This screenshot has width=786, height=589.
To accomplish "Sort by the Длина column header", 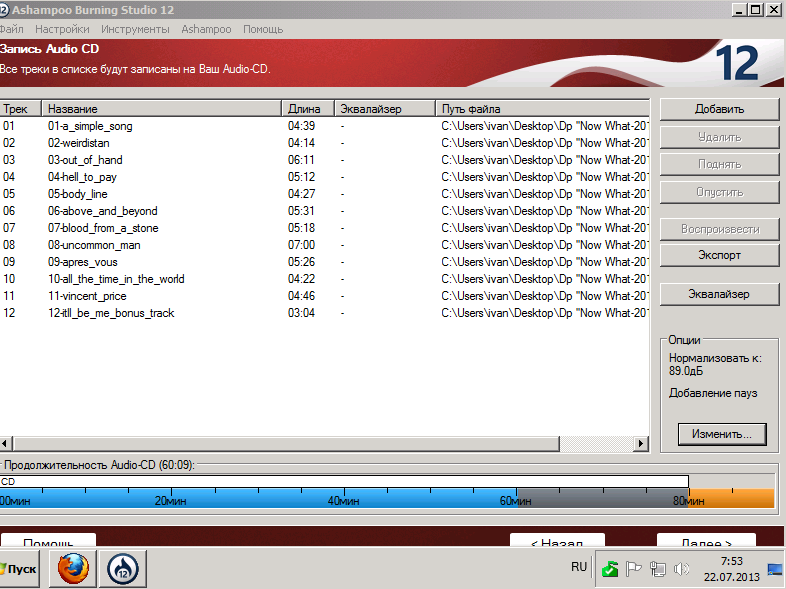I will point(308,109).
